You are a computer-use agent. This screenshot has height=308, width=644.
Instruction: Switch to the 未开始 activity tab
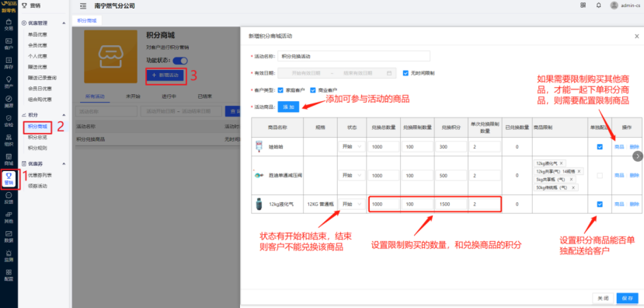133,96
